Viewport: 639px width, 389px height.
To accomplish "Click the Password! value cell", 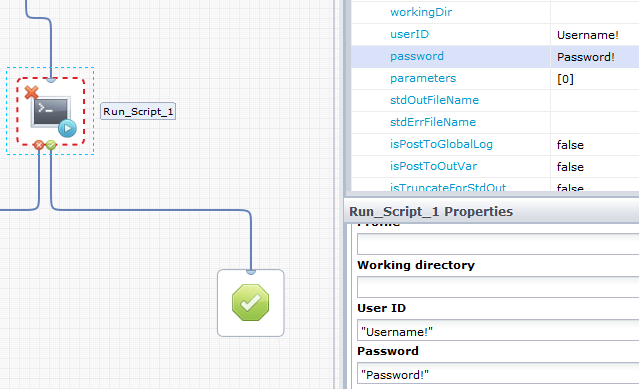I will [x=595, y=57].
